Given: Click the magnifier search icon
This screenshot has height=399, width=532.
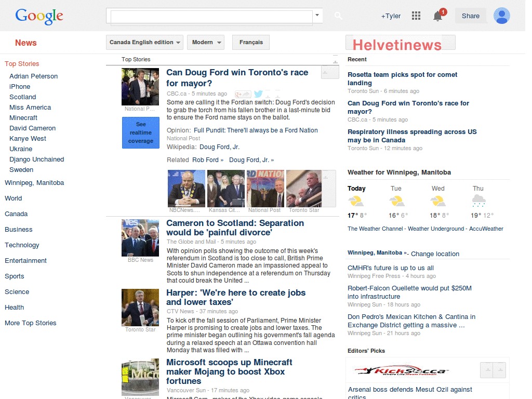Looking at the screenshot, I should [338, 16].
